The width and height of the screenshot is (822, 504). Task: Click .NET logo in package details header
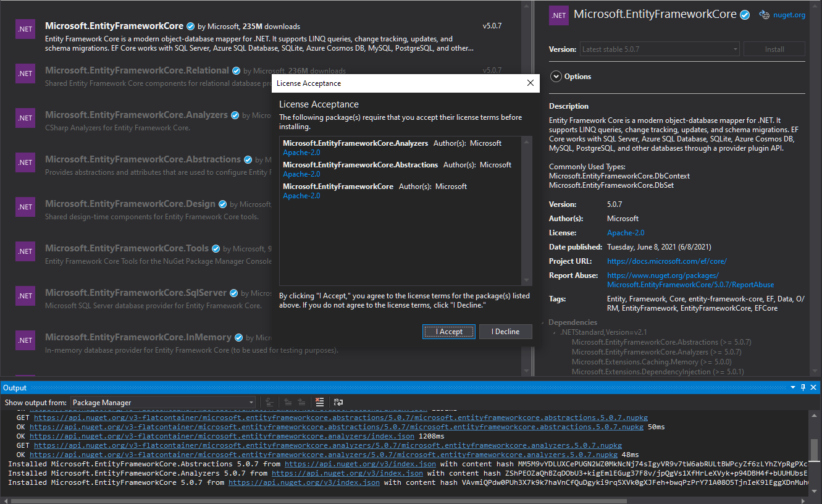[x=559, y=15]
